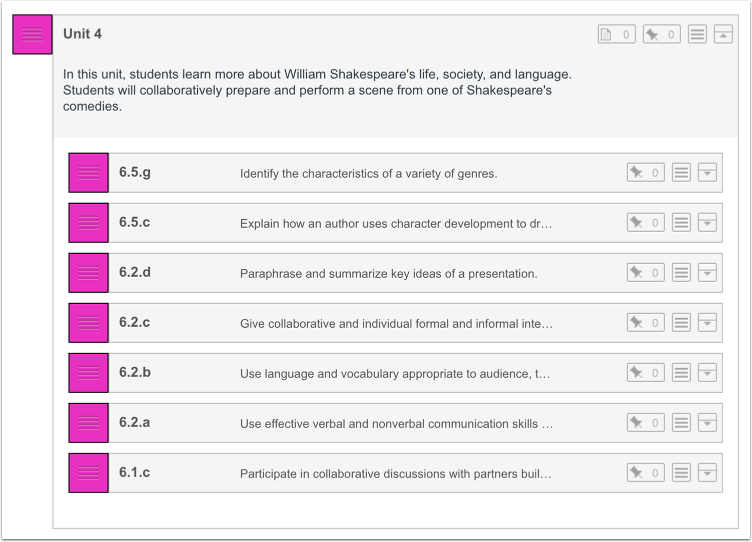Expand the dropdown arrow for 6.5.c
Screen dimensions: 752x542
[x=707, y=223]
